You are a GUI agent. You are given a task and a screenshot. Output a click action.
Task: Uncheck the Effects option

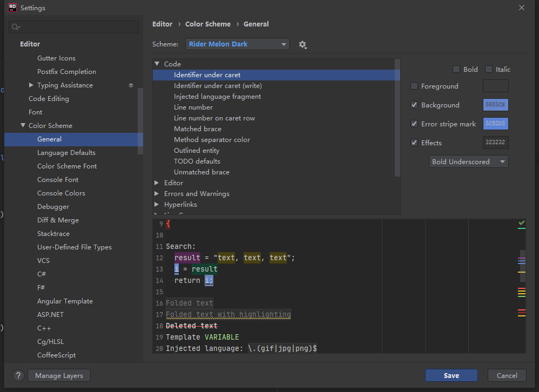pyautogui.click(x=414, y=143)
